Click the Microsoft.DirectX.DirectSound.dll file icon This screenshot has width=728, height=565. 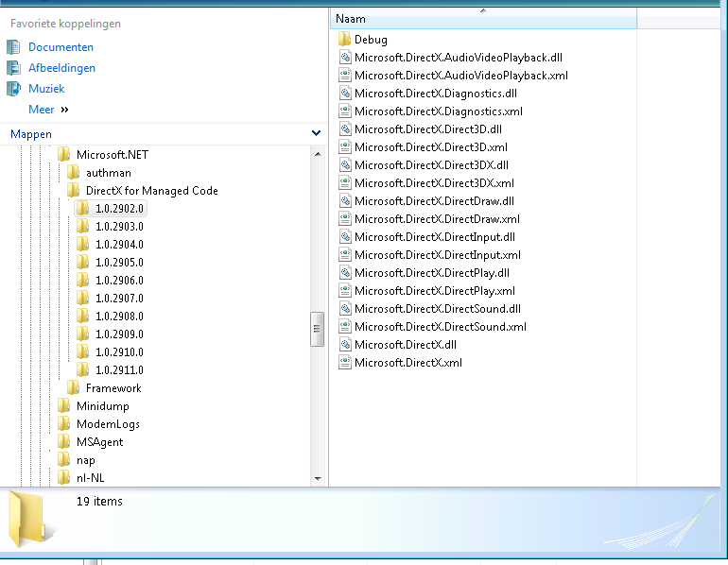[344, 309]
